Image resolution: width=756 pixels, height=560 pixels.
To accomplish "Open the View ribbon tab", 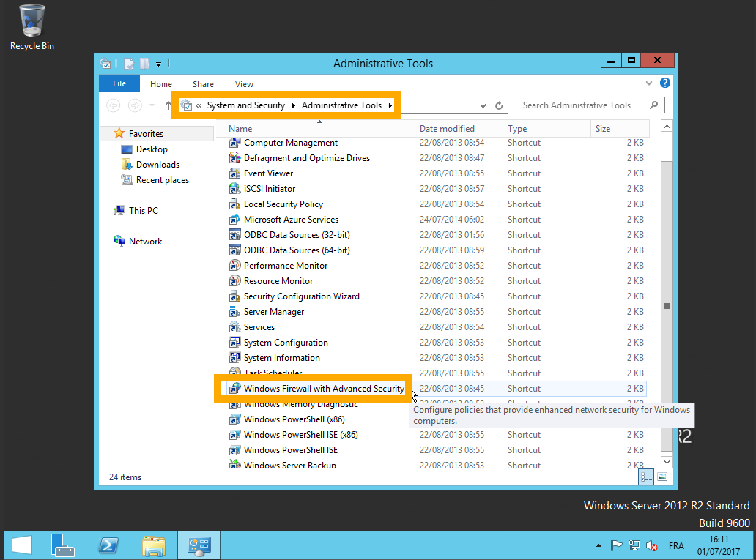I will [244, 84].
